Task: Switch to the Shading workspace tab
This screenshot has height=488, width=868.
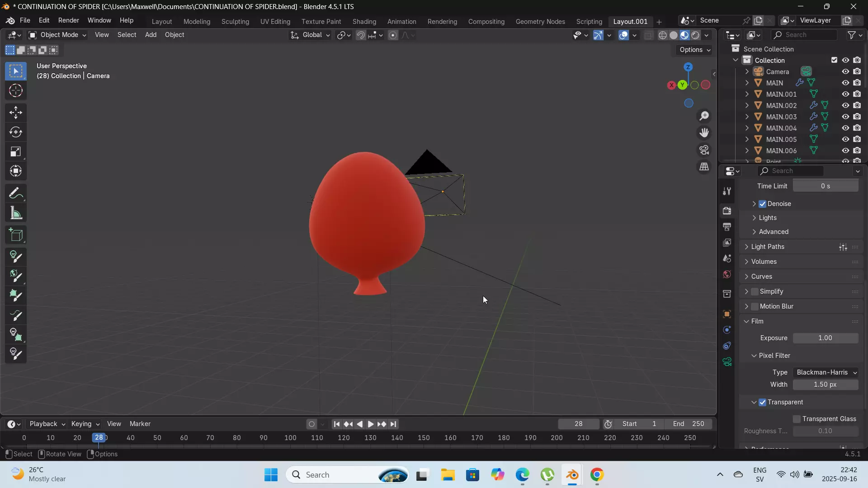Action: [x=364, y=21]
